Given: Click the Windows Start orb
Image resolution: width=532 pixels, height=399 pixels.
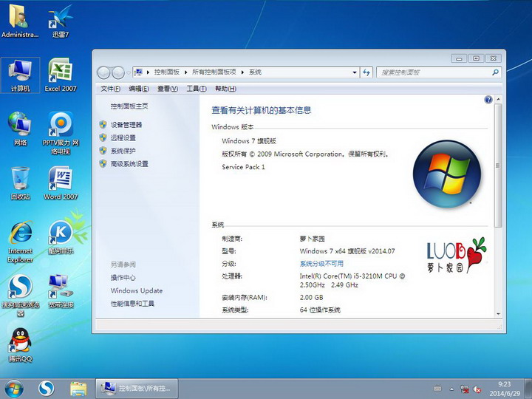Looking at the screenshot, I should [14, 388].
